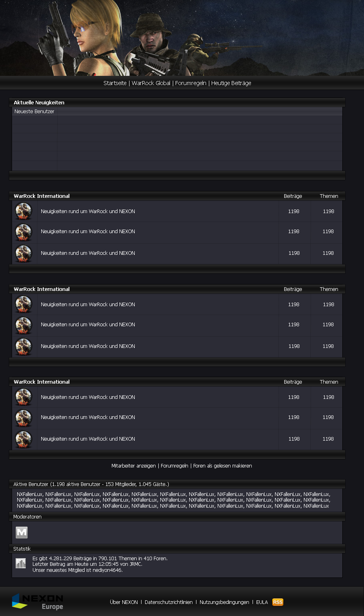Open Nutzungsbedingungen footer link
Viewport: 364px width, 616px height.
pyautogui.click(x=224, y=602)
